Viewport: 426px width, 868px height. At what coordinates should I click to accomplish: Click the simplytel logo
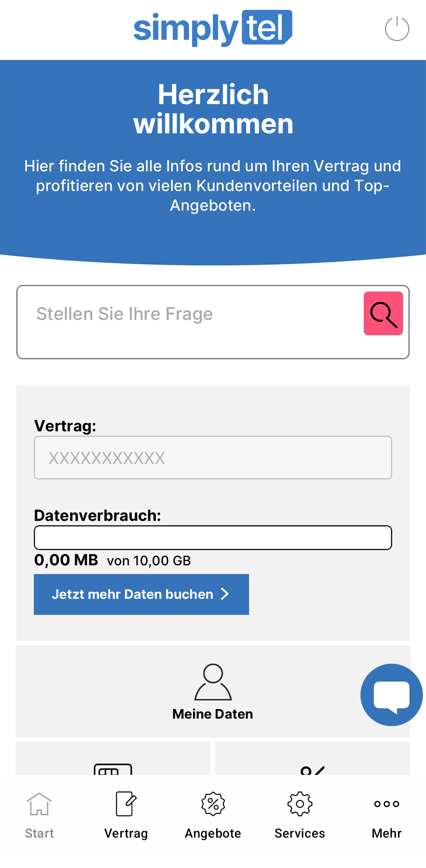[x=213, y=29]
